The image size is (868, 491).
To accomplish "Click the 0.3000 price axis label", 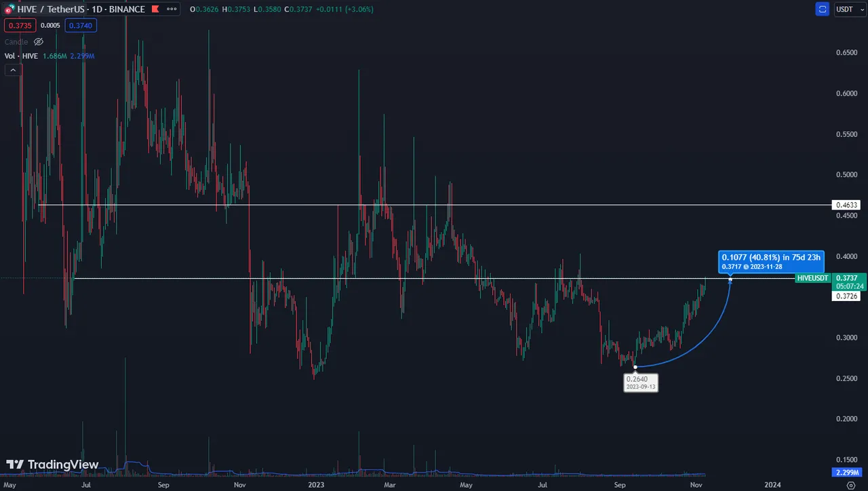I will (x=846, y=338).
